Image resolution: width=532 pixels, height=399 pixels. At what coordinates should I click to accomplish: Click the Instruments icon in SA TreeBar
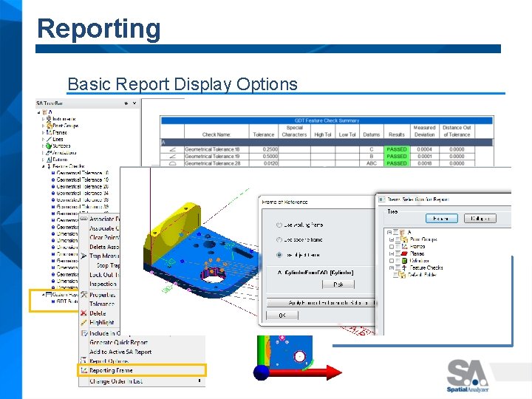49,118
